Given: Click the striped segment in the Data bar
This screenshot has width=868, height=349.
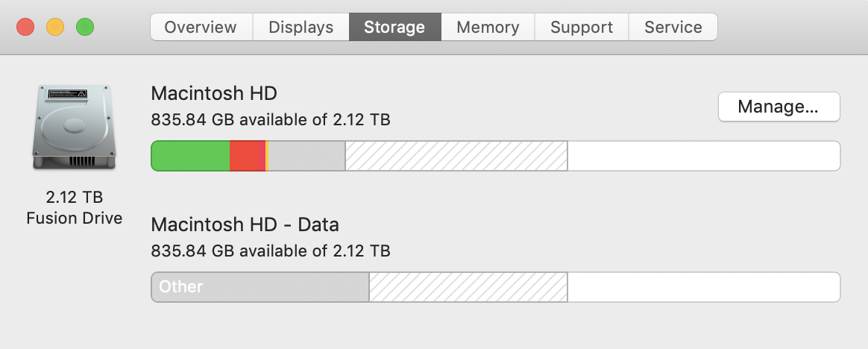Looking at the screenshot, I should pyautogui.click(x=468, y=287).
